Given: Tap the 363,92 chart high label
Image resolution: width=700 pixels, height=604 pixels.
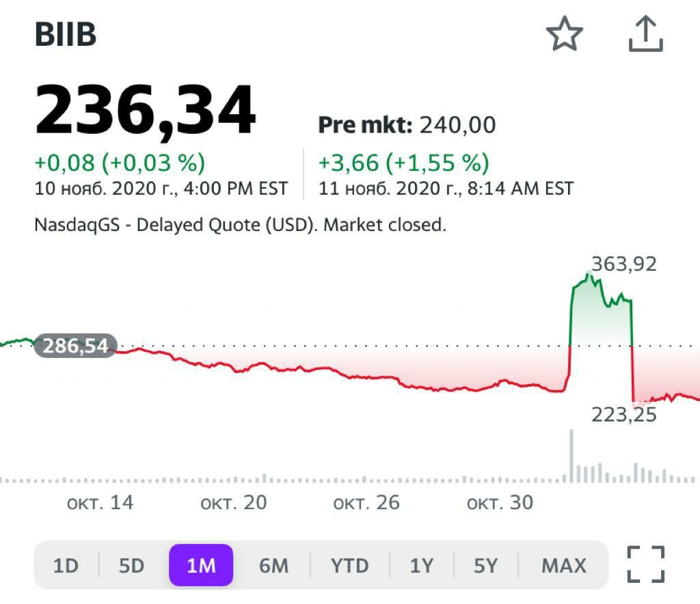Looking at the screenshot, I should click(x=623, y=264).
